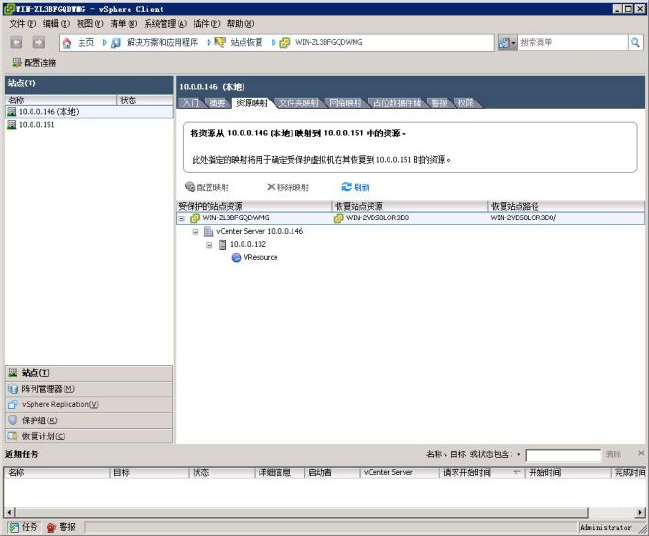Select the VResource resource pool icon

(x=236, y=257)
